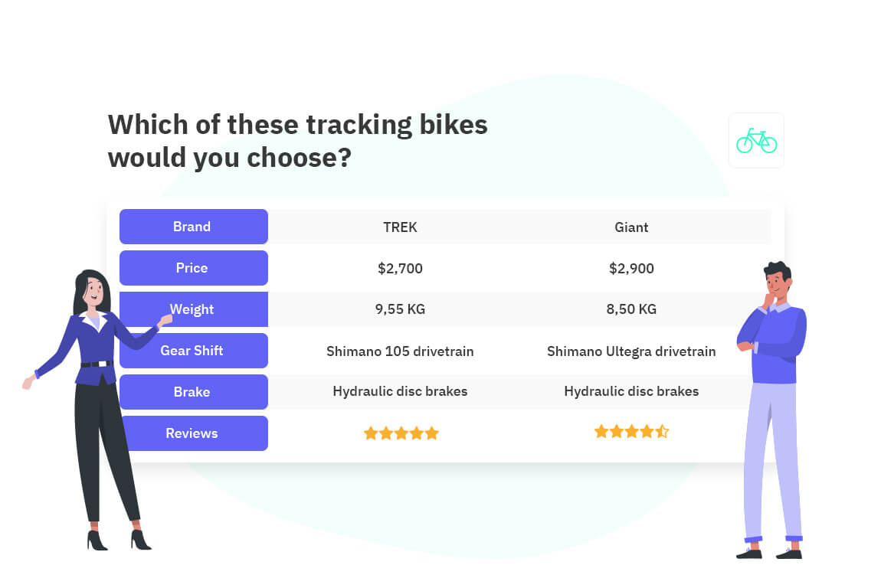Screen dimensions: 881x588
Task: Click the tracking bikes question heading
Action: coord(297,141)
